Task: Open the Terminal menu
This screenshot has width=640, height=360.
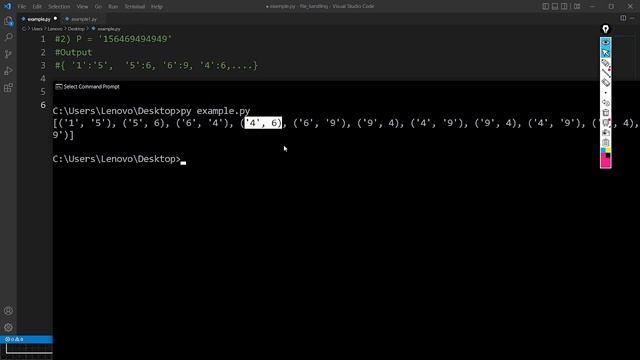Action: pos(135,7)
